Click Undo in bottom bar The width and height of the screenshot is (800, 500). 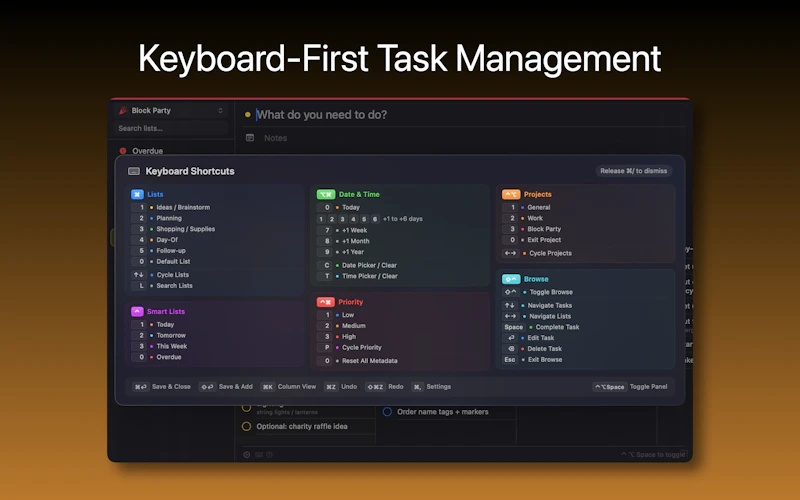click(x=341, y=387)
